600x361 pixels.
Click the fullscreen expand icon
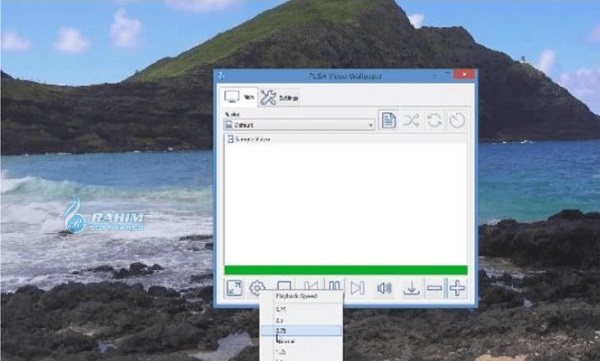point(234,288)
